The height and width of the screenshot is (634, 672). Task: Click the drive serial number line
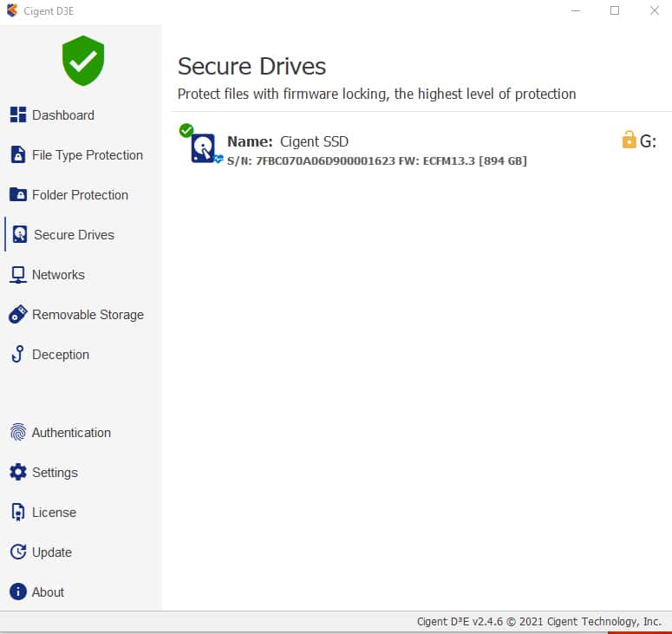click(376, 160)
